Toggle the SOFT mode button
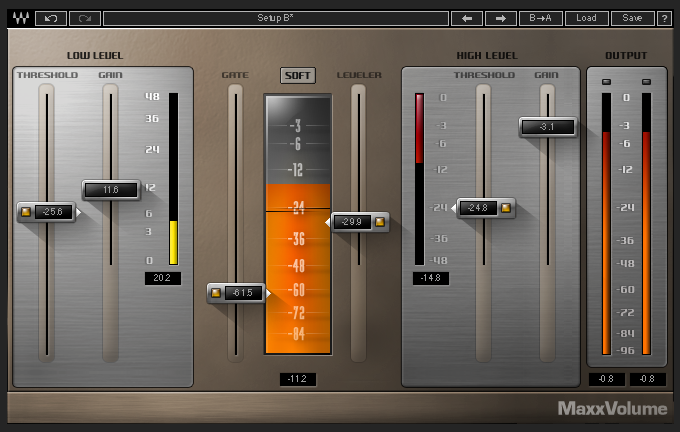Screen dimensions: 680x432 [297, 75]
